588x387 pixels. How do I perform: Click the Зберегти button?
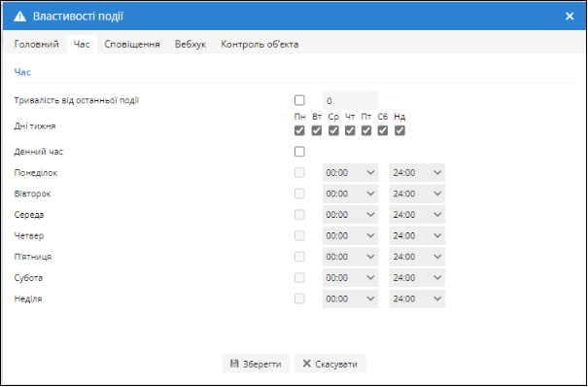(256, 364)
